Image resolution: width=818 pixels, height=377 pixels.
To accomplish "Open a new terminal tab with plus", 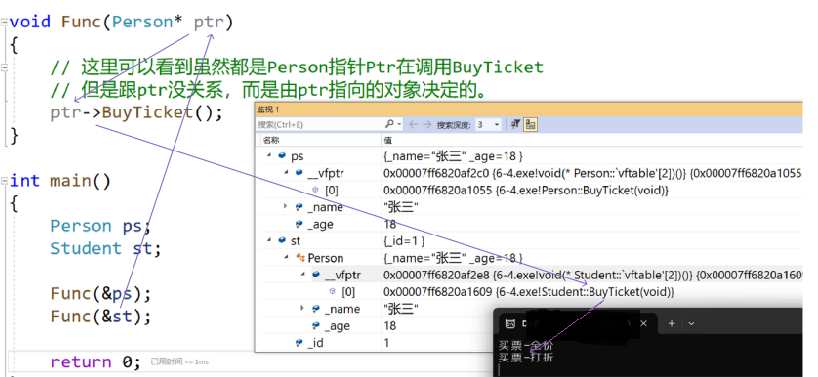I will pos(671,323).
